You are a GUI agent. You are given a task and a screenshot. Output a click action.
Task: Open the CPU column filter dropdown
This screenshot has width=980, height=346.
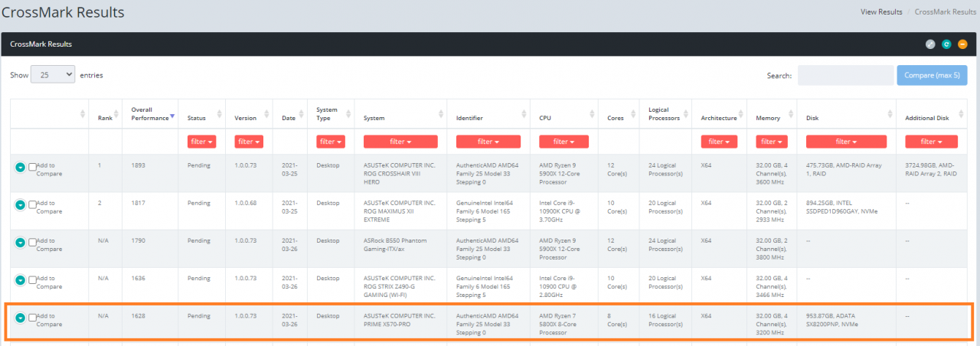pos(563,142)
